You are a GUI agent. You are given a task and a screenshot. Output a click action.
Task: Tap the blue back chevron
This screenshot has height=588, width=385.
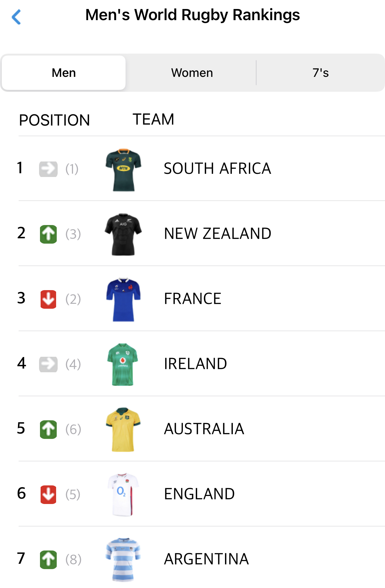click(16, 17)
